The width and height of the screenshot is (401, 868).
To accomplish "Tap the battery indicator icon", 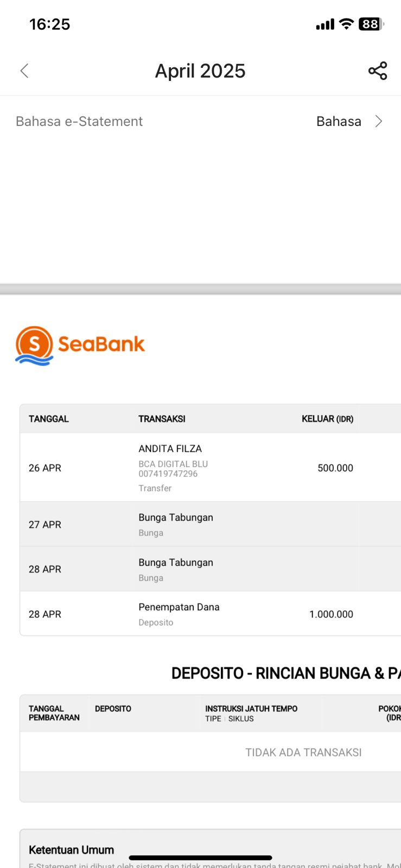I will [x=371, y=24].
